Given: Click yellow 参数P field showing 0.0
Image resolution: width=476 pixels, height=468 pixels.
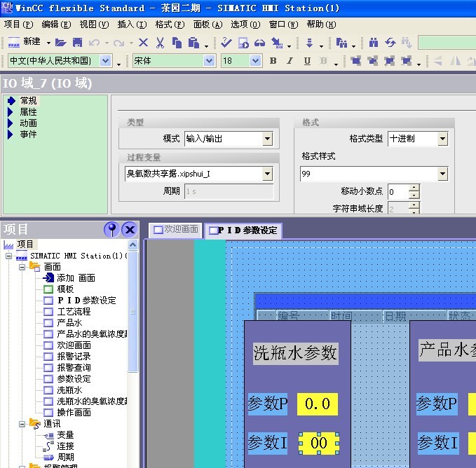Looking at the screenshot, I should (x=318, y=404).
